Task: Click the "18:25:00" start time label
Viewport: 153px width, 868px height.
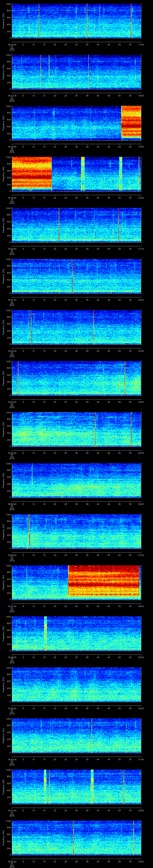Action: [12, 504]
